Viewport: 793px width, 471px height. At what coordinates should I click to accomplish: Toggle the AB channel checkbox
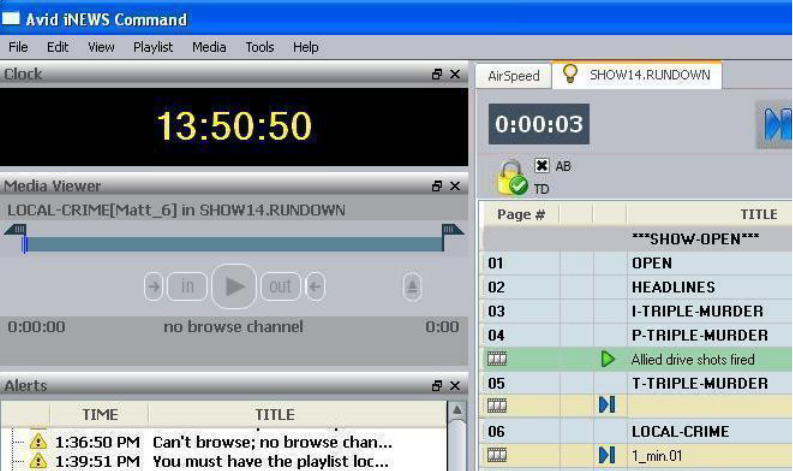point(542,165)
